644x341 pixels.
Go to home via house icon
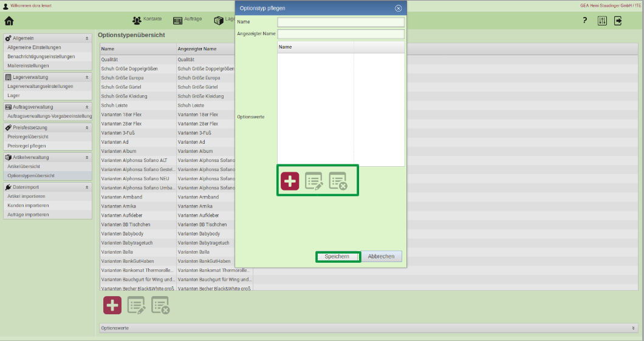(9, 21)
